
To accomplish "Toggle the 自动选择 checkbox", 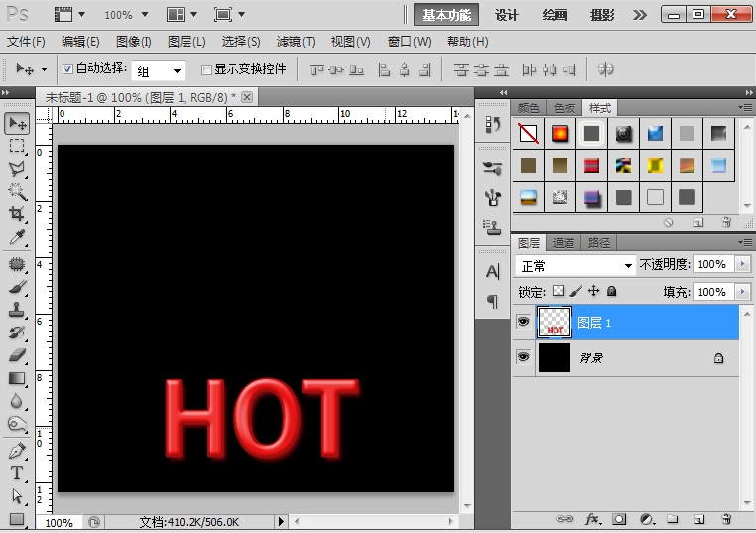I will pyautogui.click(x=68, y=68).
